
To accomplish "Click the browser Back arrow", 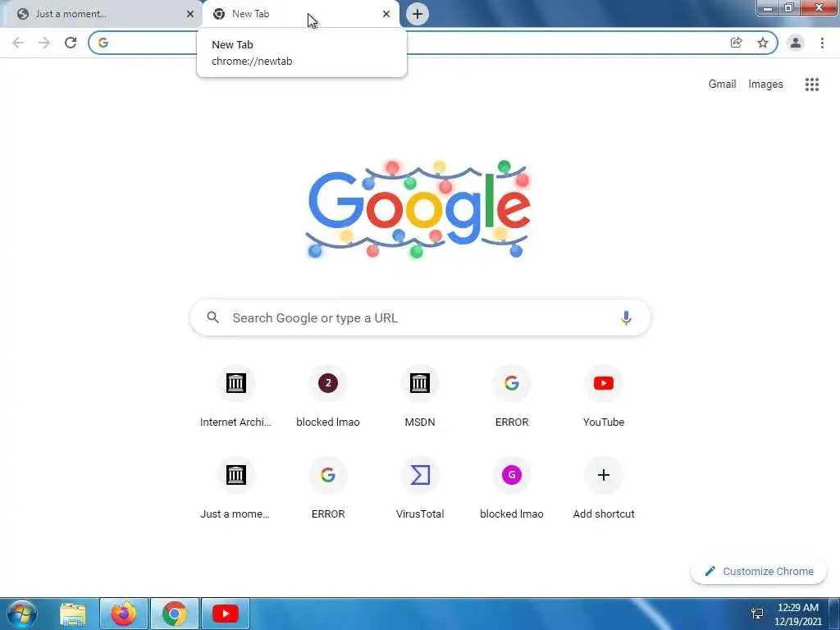I will [x=18, y=43].
